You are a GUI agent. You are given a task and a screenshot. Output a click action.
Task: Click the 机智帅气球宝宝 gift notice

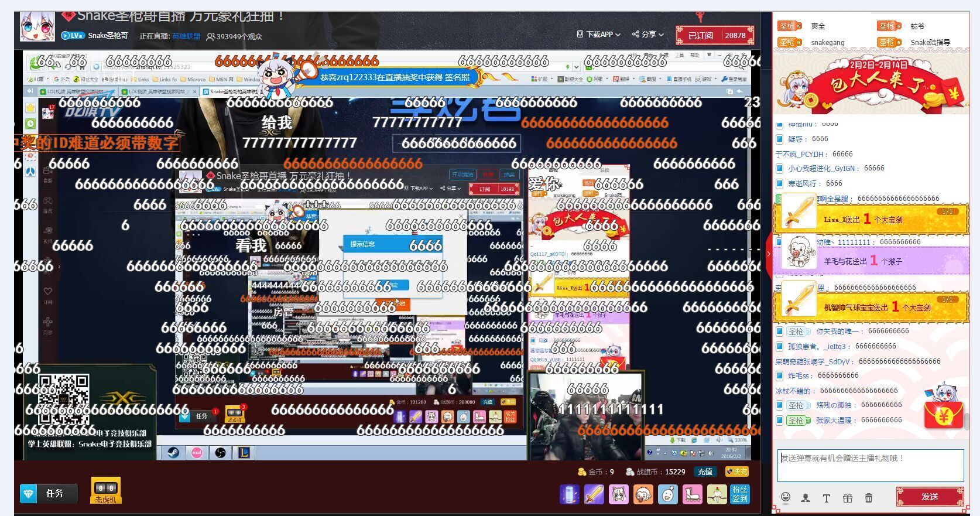pos(871,306)
